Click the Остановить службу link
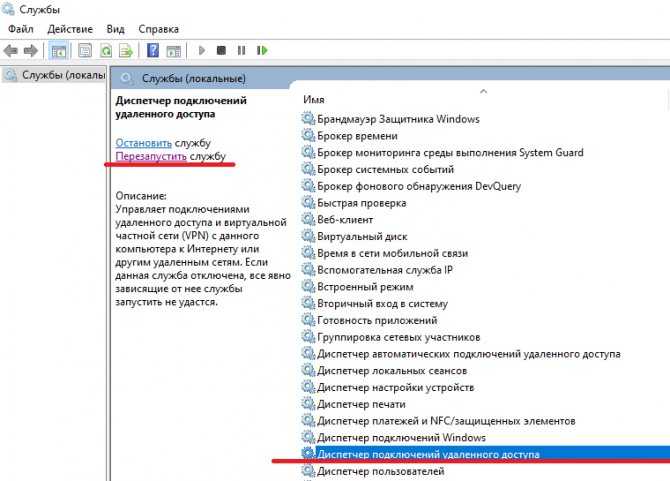 144,143
